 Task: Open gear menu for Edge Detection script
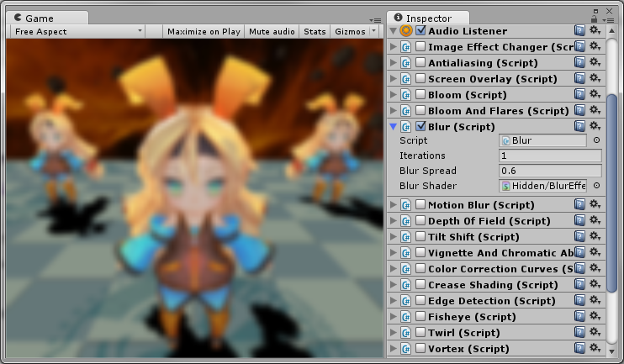tap(595, 300)
